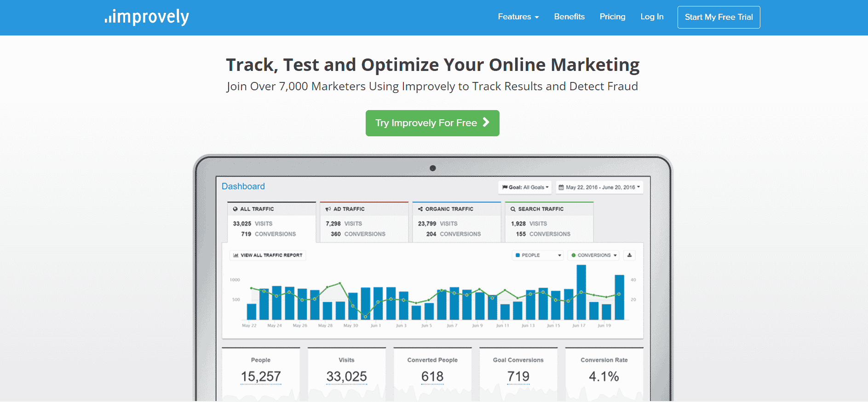Click the 360 conversions text in Ad Traffic

click(x=358, y=234)
